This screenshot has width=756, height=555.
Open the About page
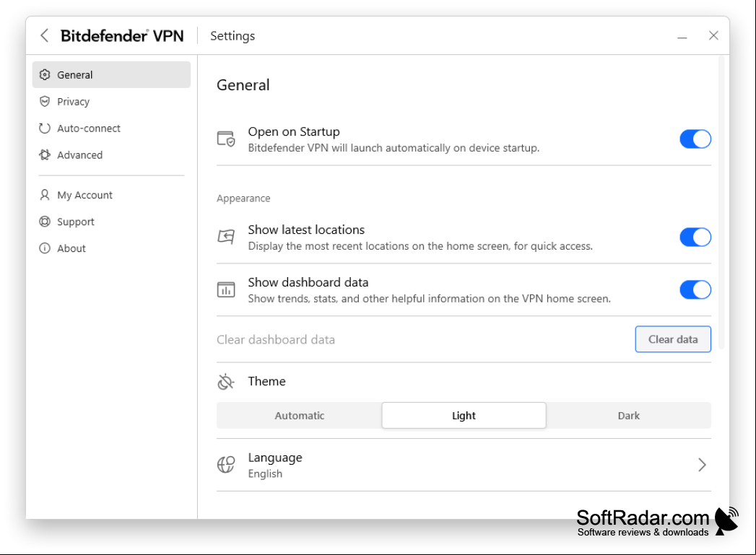click(111, 248)
